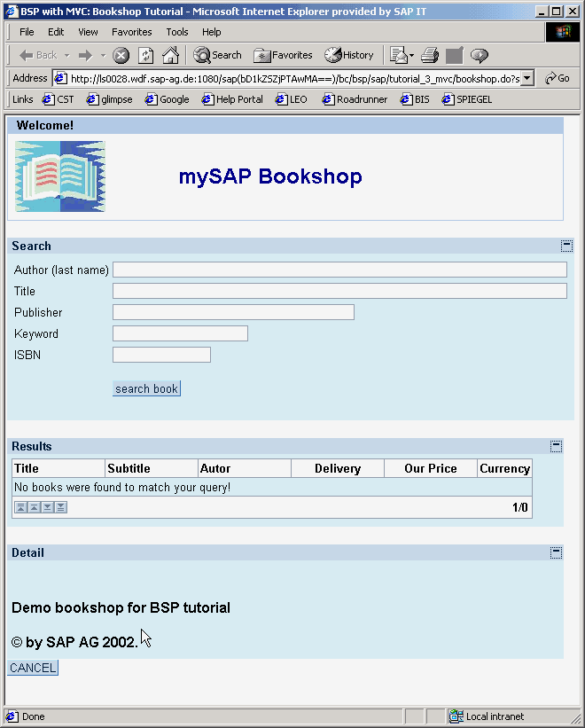Click the Windows logo throbber icon
Viewport: 585px width, 728px height.
(x=563, y=32)
